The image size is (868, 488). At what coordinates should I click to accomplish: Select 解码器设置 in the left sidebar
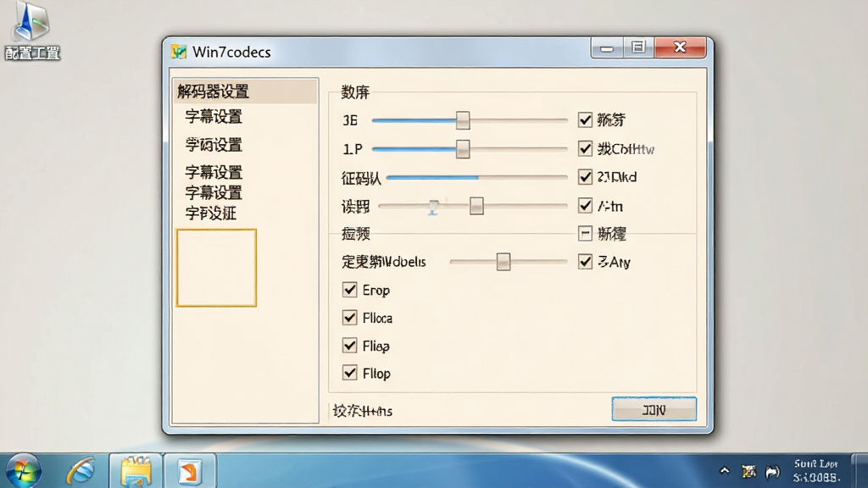coord(245,91)
